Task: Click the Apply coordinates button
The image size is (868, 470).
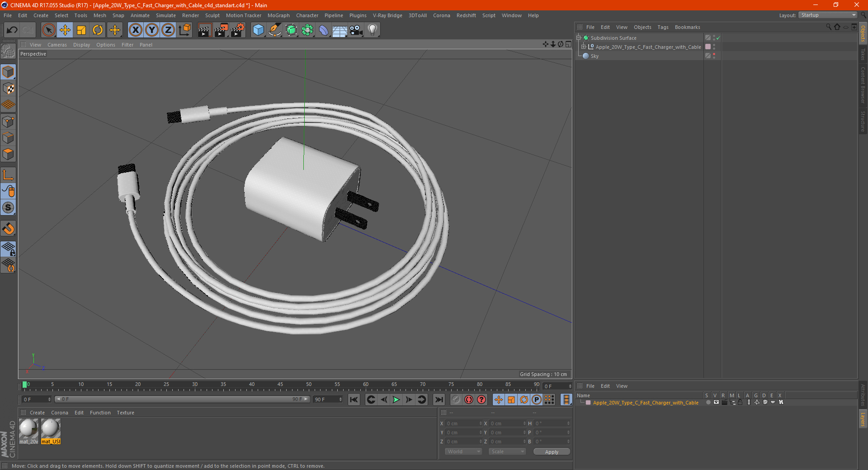Action: coord(552,451)
